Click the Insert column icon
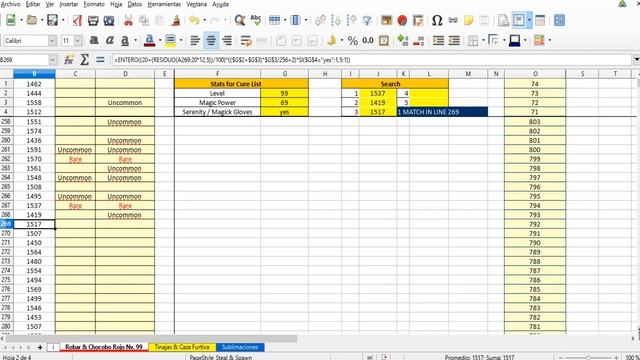 [x=295, y=20]
